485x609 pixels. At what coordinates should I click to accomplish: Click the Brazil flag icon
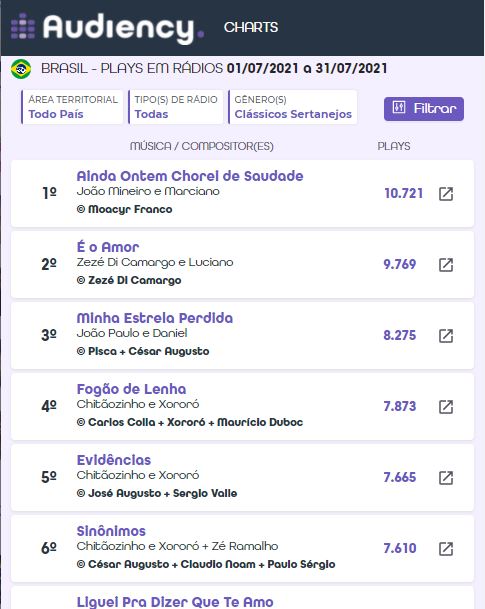click(21, 69)
